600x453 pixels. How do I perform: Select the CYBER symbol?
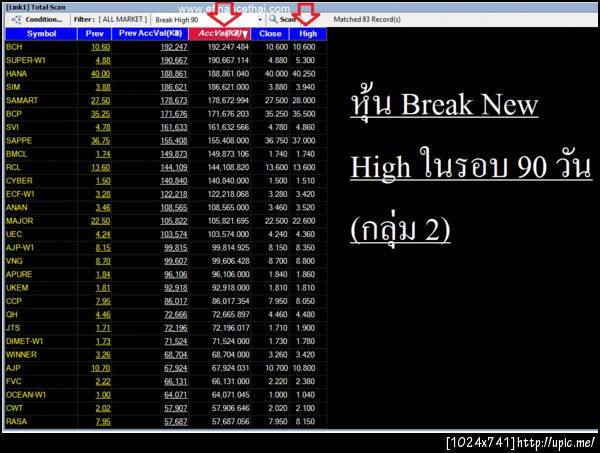click(19, 181)
